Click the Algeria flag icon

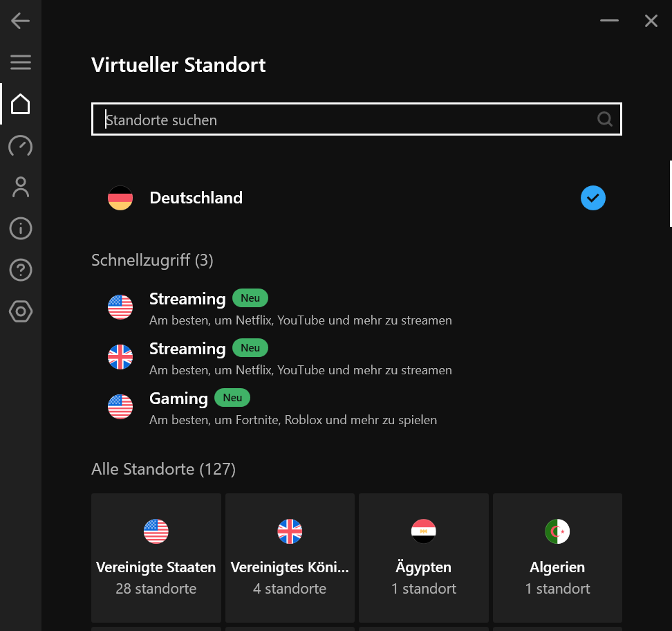pyautogui.click(x=557, y=531)
